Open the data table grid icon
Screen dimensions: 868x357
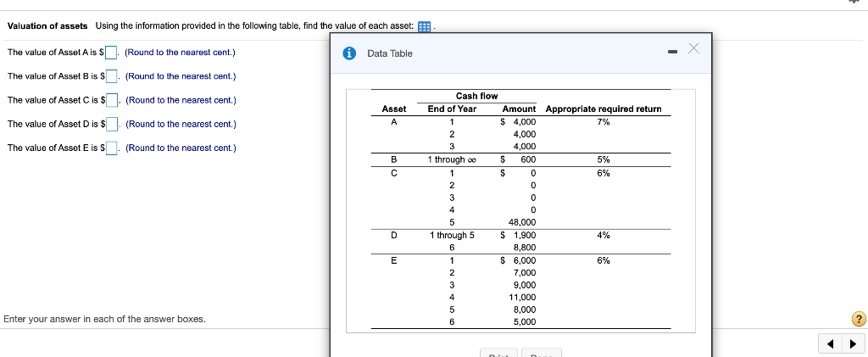coord(425,26)
